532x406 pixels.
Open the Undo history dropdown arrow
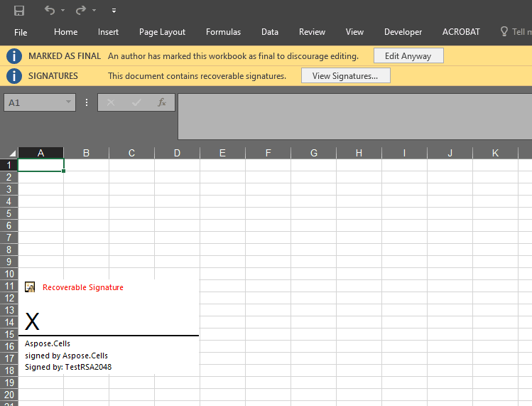point(63,11)
